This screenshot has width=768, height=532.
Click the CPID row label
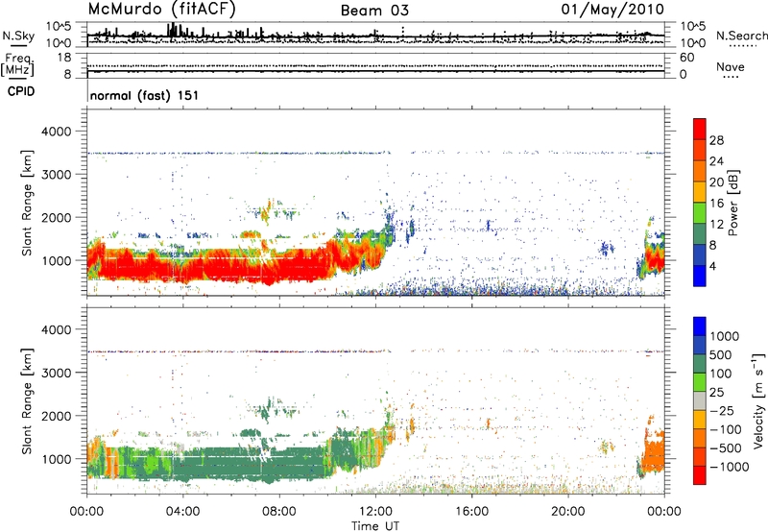(21, 91)
